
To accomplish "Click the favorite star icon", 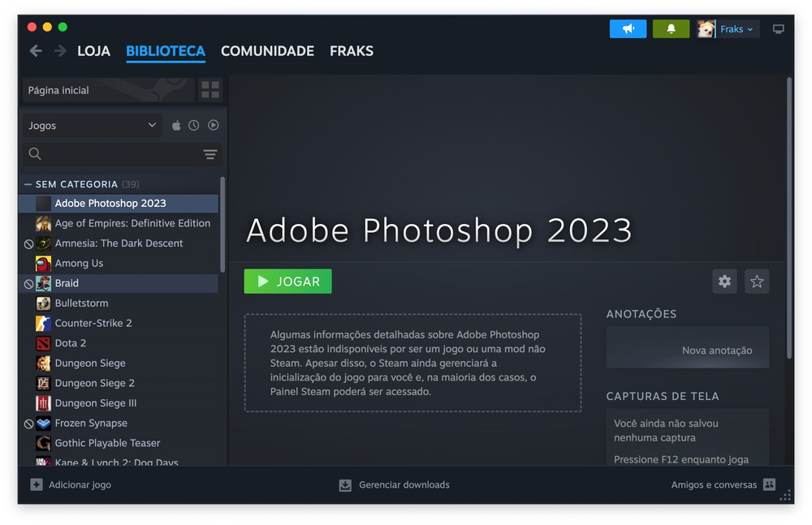I will coord(757,282).
